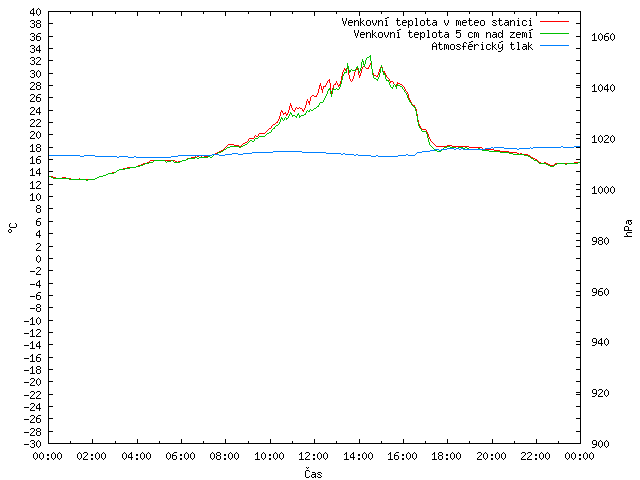640x480 pixels.
Task: Click the x-axis label '12:00'
Action: click(x=313, y=456)
